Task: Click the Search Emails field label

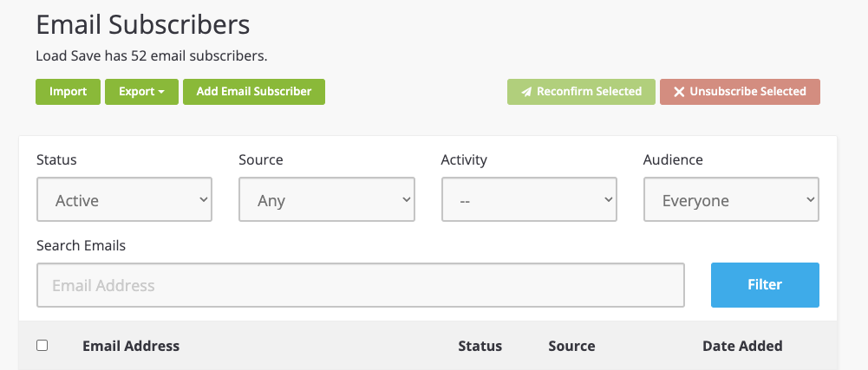Action: 82,245
